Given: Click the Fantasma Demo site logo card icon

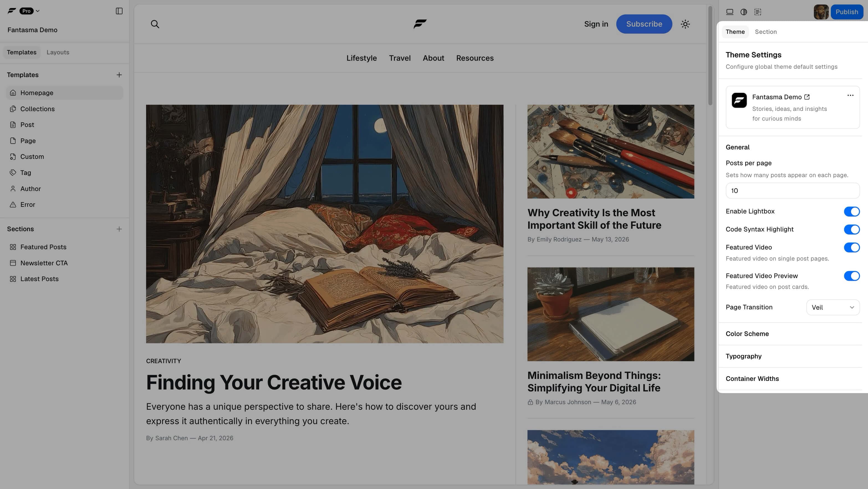Looking at the screenshot, I should (x=739, y=100).
